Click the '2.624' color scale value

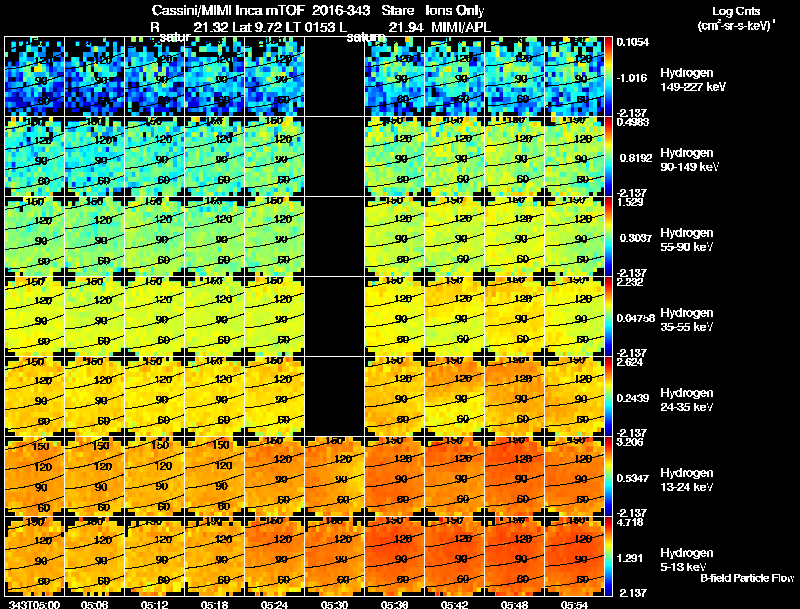click(x=630, y=362)
